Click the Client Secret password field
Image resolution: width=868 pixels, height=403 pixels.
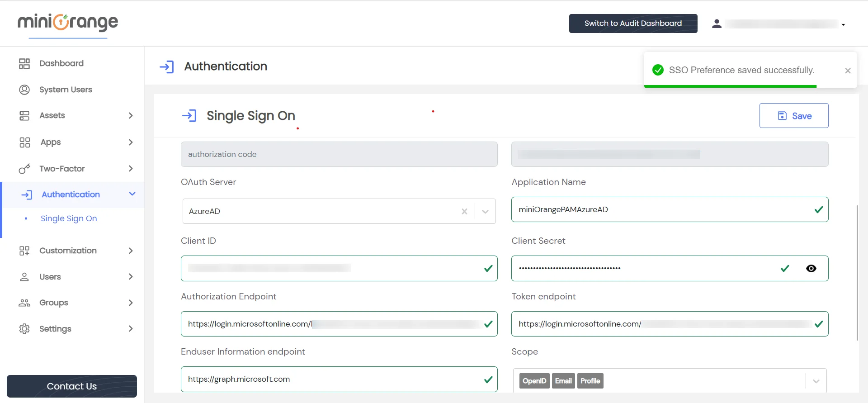coord(670,268)
